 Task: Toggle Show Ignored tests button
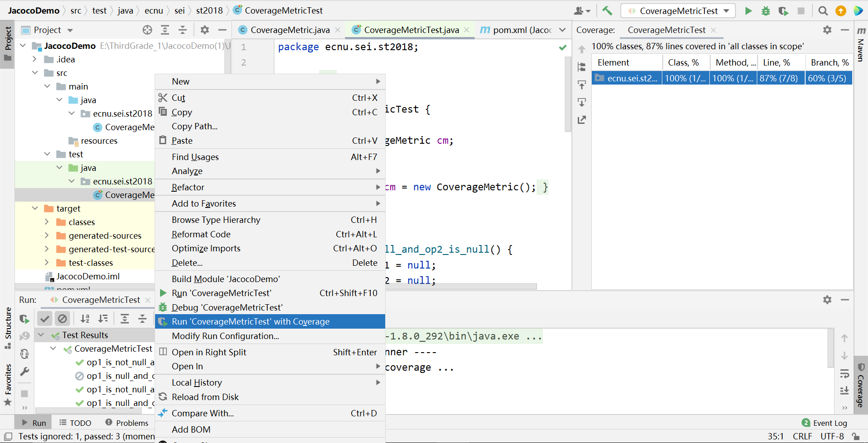click(x=62, y=319)
